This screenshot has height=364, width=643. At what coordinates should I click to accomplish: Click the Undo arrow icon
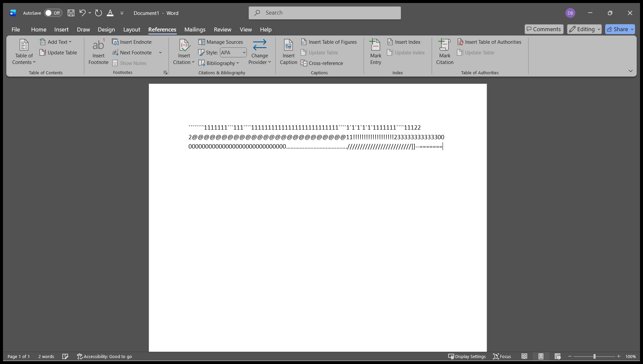82,13
